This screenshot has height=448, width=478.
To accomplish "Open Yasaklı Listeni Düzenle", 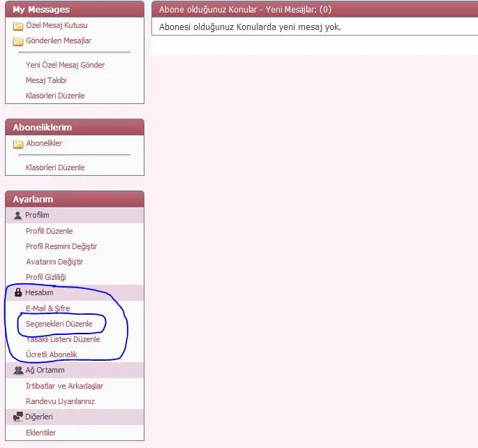I will pyautogui.click(x=63, y=339).
